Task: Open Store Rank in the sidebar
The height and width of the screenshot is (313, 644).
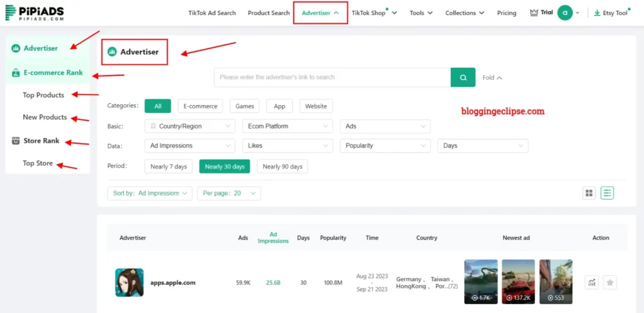Action: pos(42,141)
